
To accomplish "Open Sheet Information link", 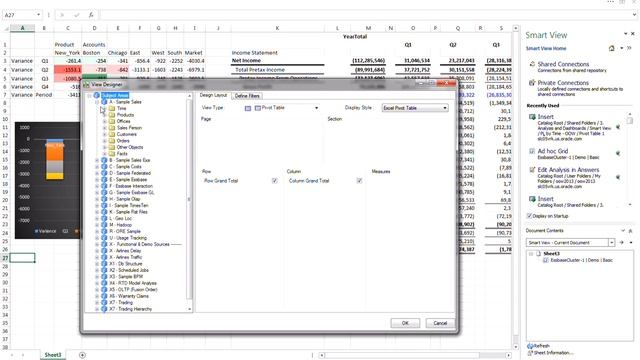I will tap(553, 353).
